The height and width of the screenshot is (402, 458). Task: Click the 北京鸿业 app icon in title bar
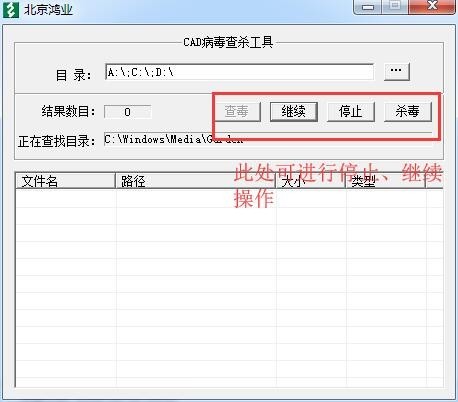(x=11, y=10)
